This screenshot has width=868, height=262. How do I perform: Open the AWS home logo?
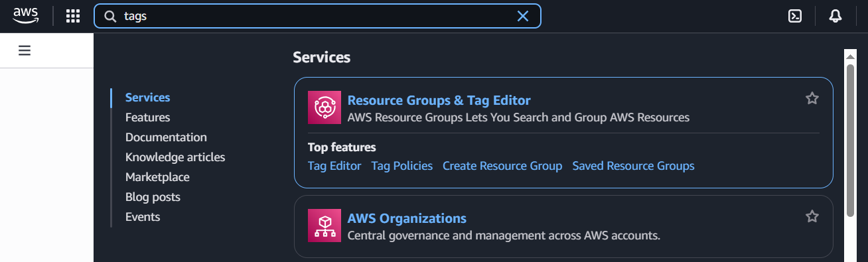click(x=25, y=16)
